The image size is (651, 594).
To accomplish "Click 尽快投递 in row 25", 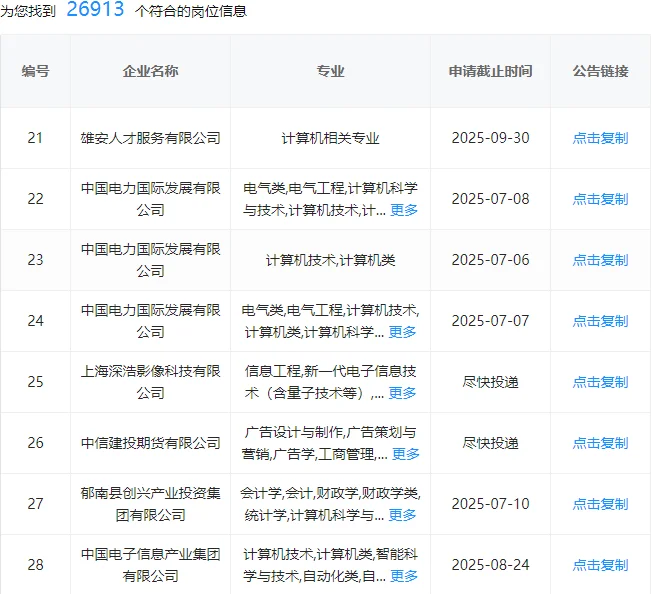I will (x=490, y=382).
